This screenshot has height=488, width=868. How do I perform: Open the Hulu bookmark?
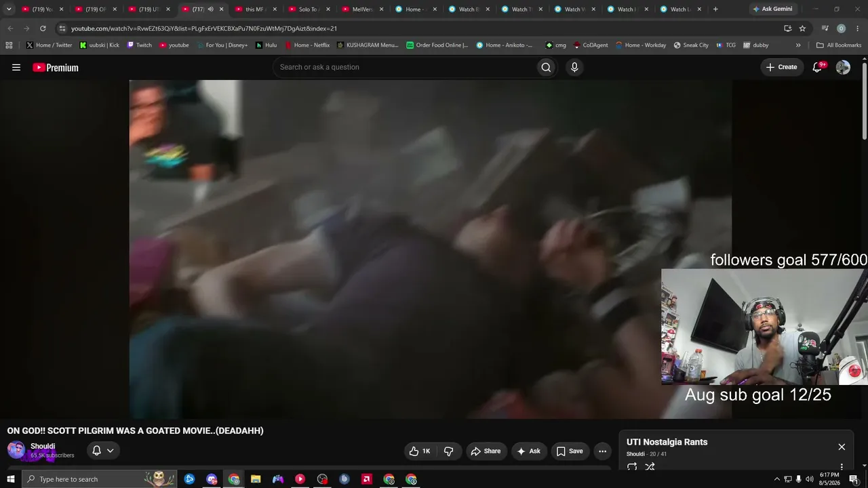click(x=266, y=45)
